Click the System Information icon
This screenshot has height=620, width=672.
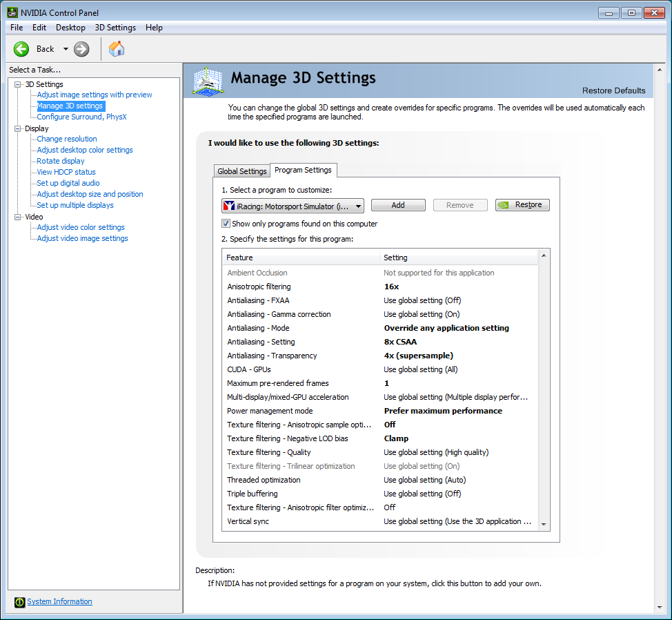coord(19,602)
